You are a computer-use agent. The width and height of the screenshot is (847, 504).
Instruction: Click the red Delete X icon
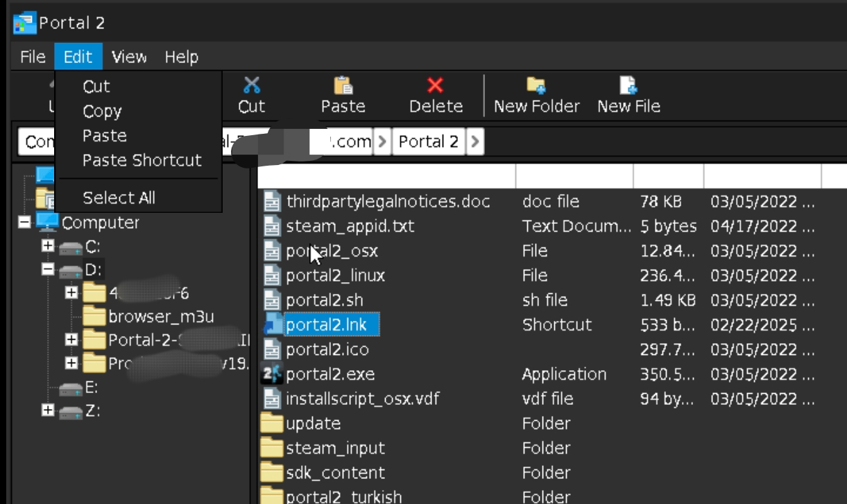(435, 85)
